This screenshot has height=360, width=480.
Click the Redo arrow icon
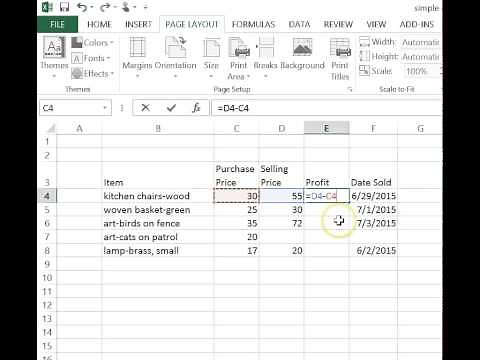tap(105, 7)
